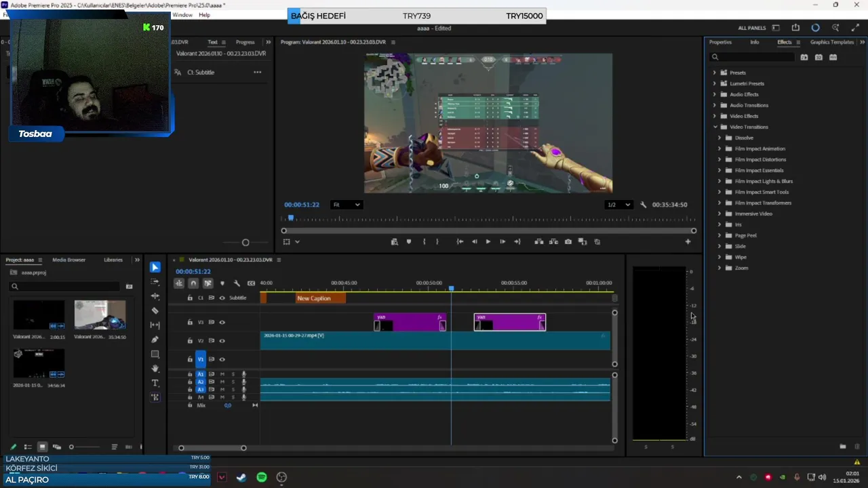
Task: Open the 1/2 playback resolution dropdown
Action: coord(618,205)
